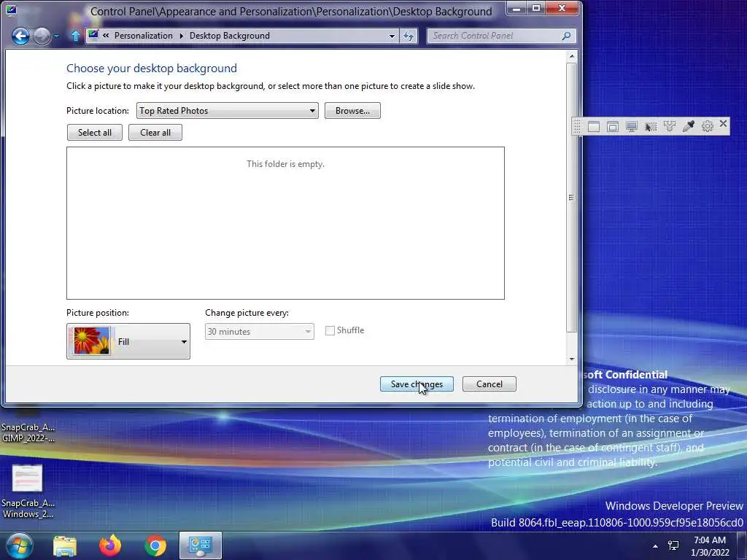Click the window title bar system icon
Viewport: 747px width, 560px height.
click(11, 10)
